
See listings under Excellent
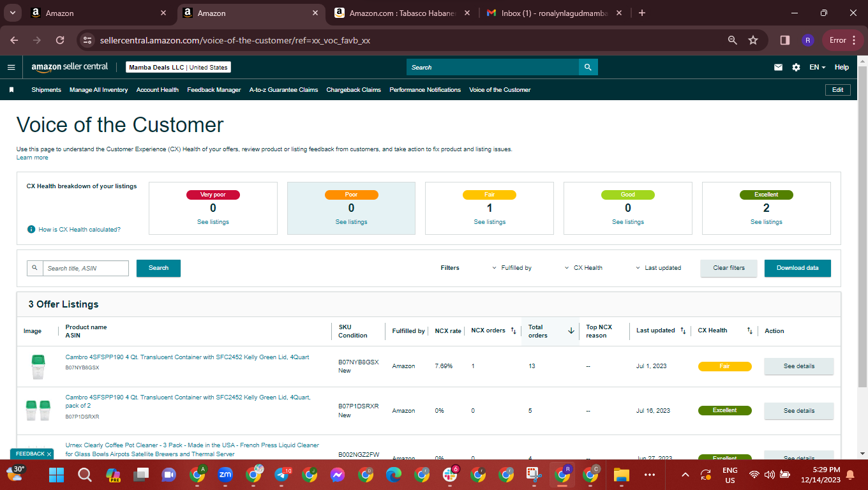point(767,222)
